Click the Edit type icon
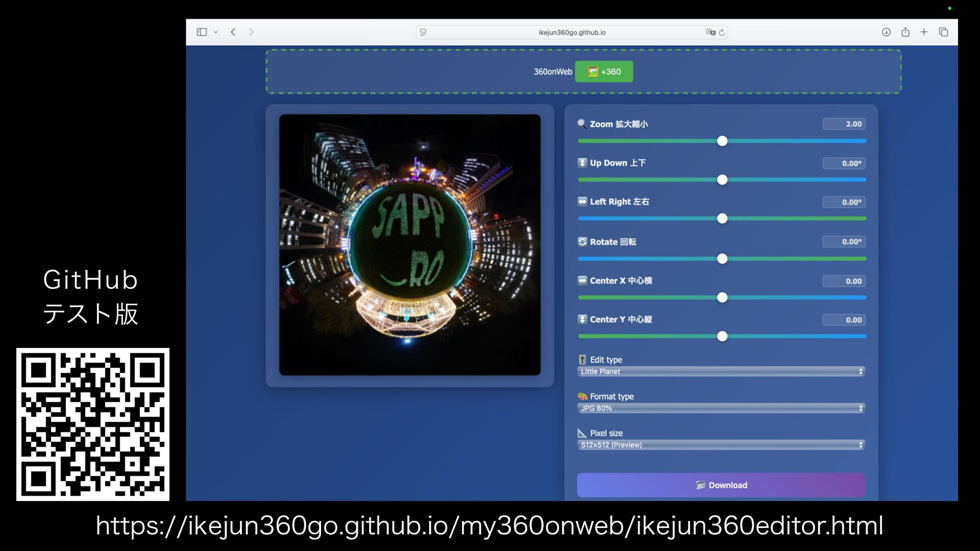 (x=582, y=360)
